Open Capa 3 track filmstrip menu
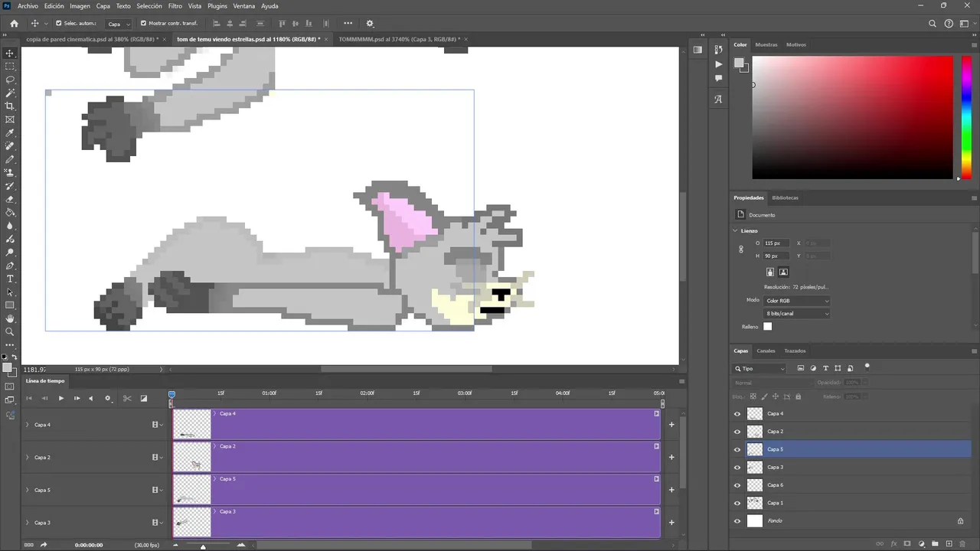 click(x=157, y=523)
